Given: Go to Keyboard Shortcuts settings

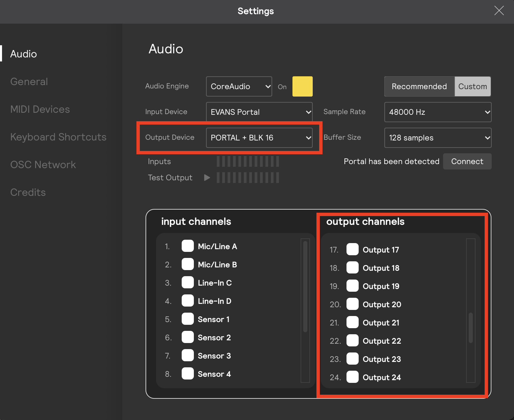Looking at the screenshot, I should (58, 137).
